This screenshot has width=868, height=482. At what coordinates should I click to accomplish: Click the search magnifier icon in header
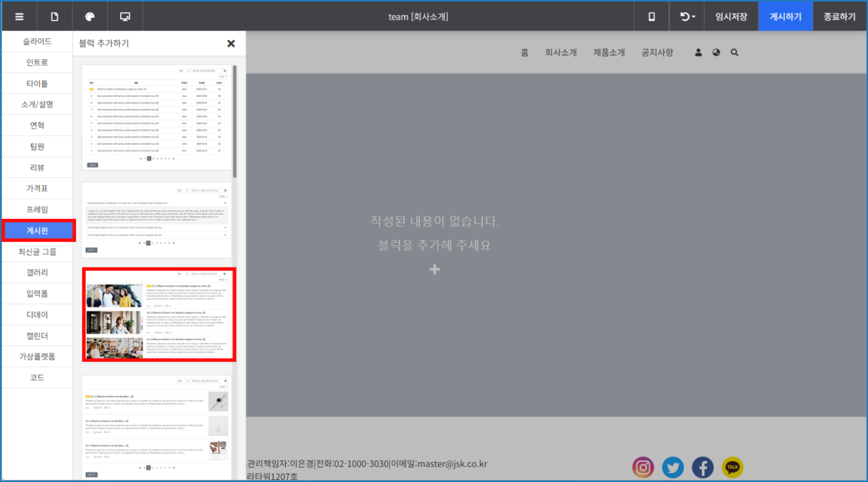pos(734,52)
